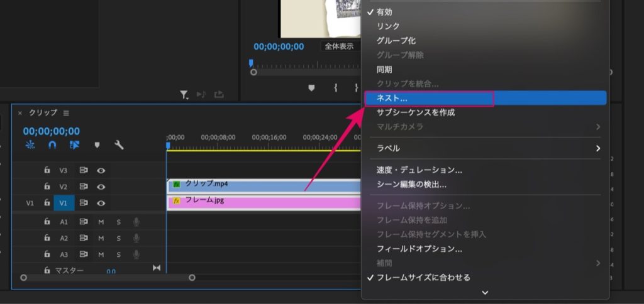
Task: Open the クリップ timeline panel menu
Action: point(66,113)
